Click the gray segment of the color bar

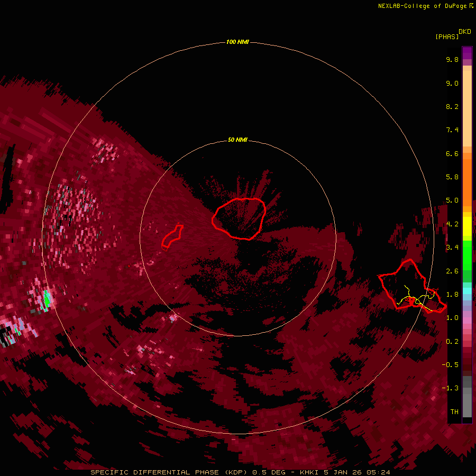[467, 398]
